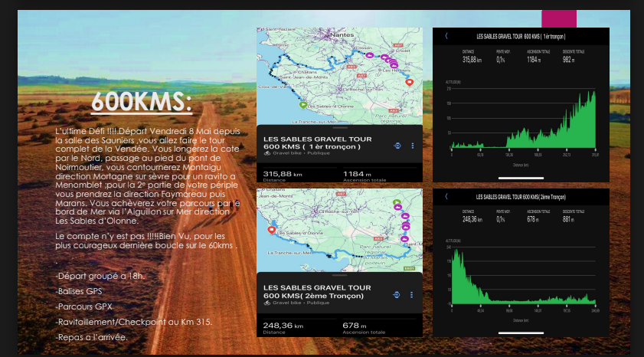The height and width of the screenshot is (357, 644).
Task: Select the red marker on the 2ème Tronçon map
Action: [271, 228]
